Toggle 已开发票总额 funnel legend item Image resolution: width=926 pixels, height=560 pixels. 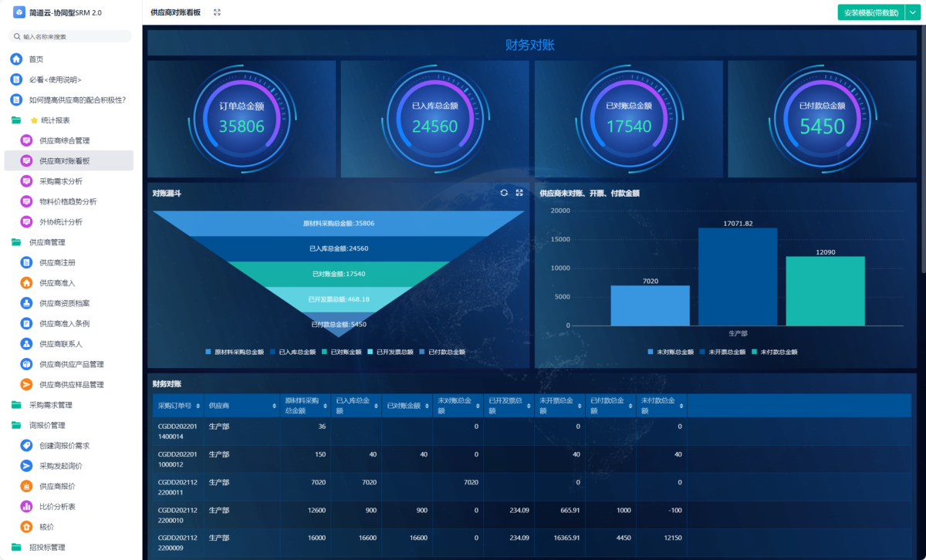[x=390, y=352]
